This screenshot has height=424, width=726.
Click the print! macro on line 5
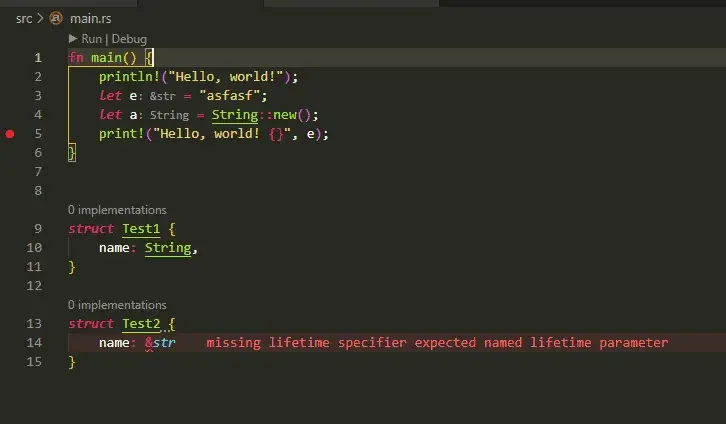pos(121,134)
